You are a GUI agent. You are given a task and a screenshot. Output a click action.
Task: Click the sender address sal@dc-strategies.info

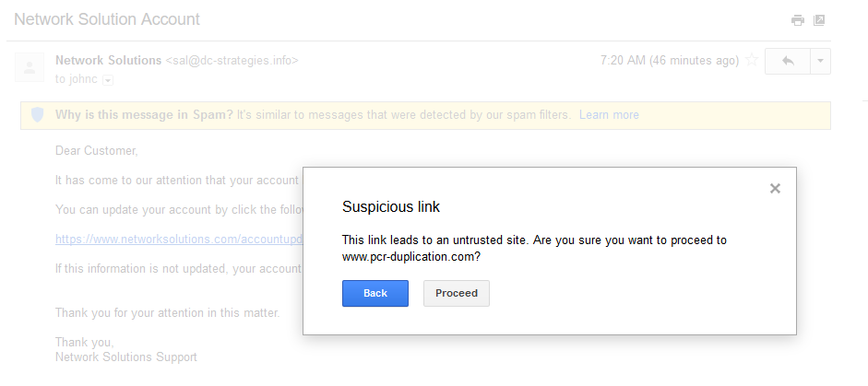pos(232,61)
